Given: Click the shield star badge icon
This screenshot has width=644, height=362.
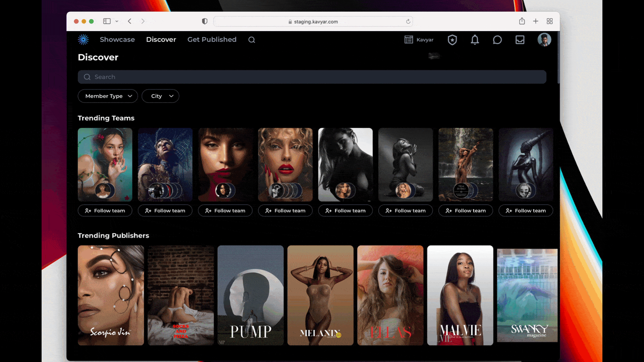Looking at the screenshot, I should [452, 40].
